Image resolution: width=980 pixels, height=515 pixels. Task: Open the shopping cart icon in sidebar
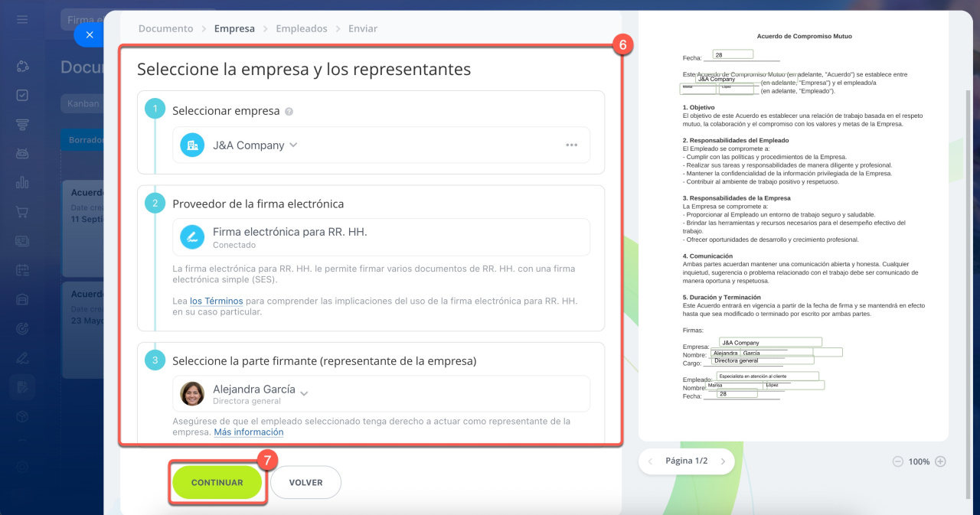pos(22,212)
